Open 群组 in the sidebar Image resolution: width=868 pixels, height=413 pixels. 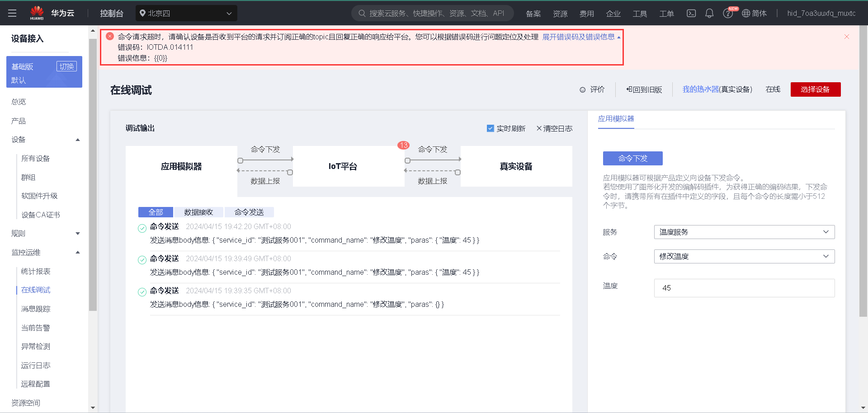point(28,177)
